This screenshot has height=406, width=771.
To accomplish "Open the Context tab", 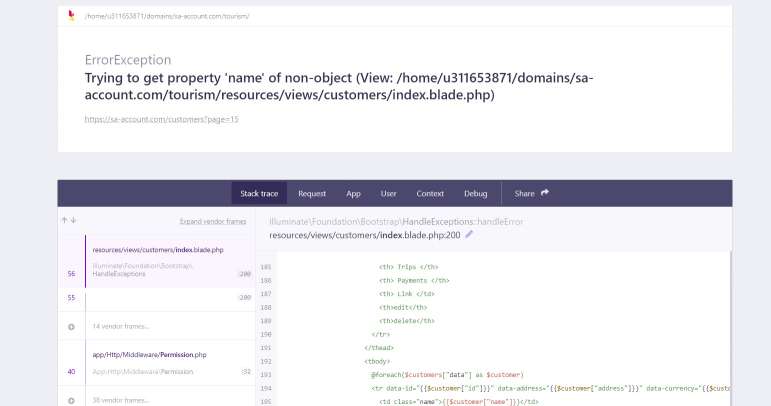I will pyautogui.click(x=430, y=193).
